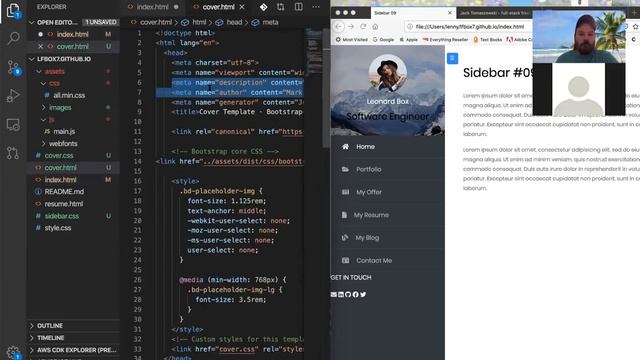
Task: Collapse the css folder
Action: [54, 83]
